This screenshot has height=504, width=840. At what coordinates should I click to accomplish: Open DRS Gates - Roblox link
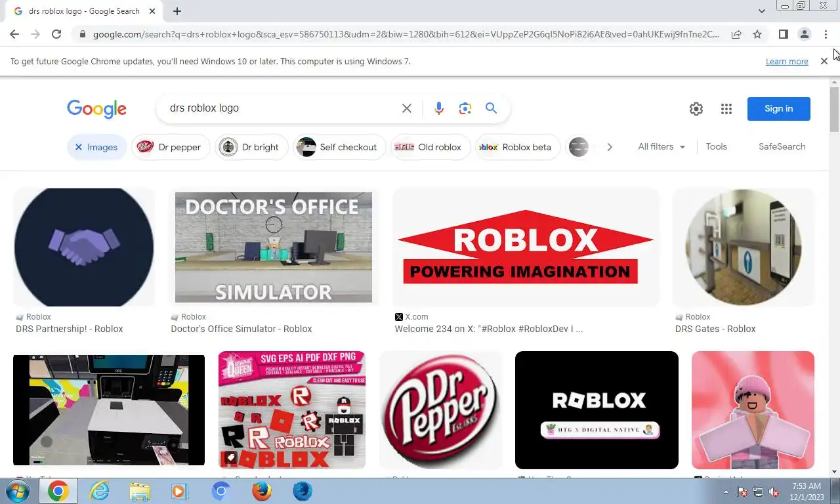tap(715, 329)
